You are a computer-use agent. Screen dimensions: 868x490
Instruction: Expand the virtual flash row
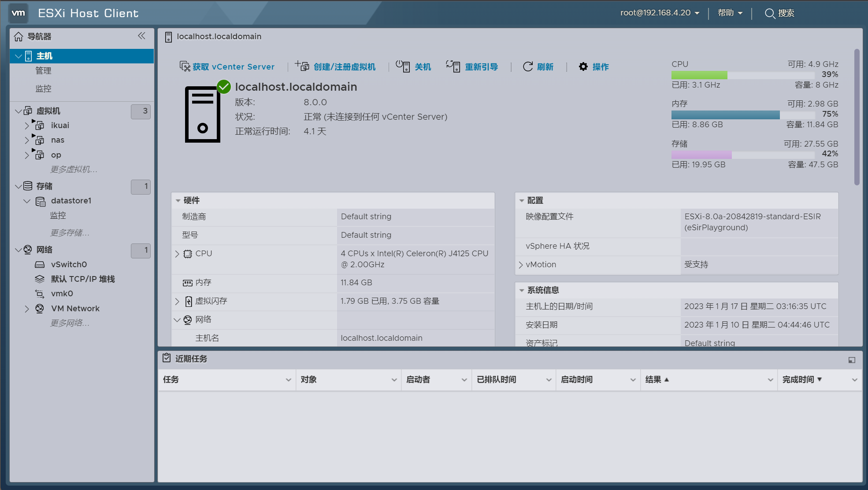click(x=177, y=301)
